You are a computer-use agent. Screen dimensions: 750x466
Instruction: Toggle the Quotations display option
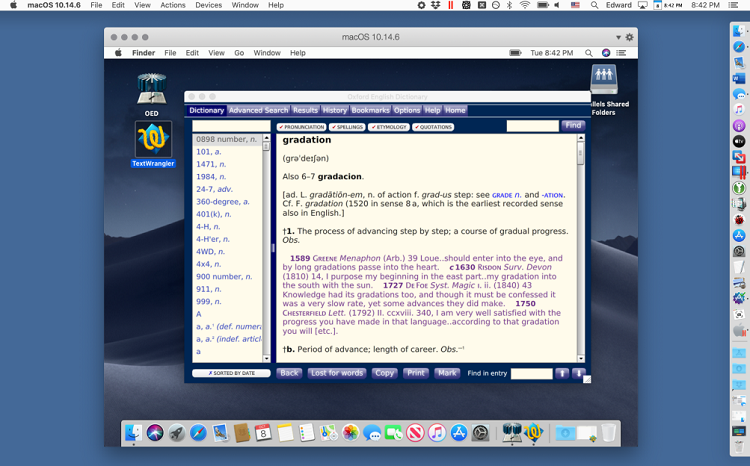[x=433, y=127]
